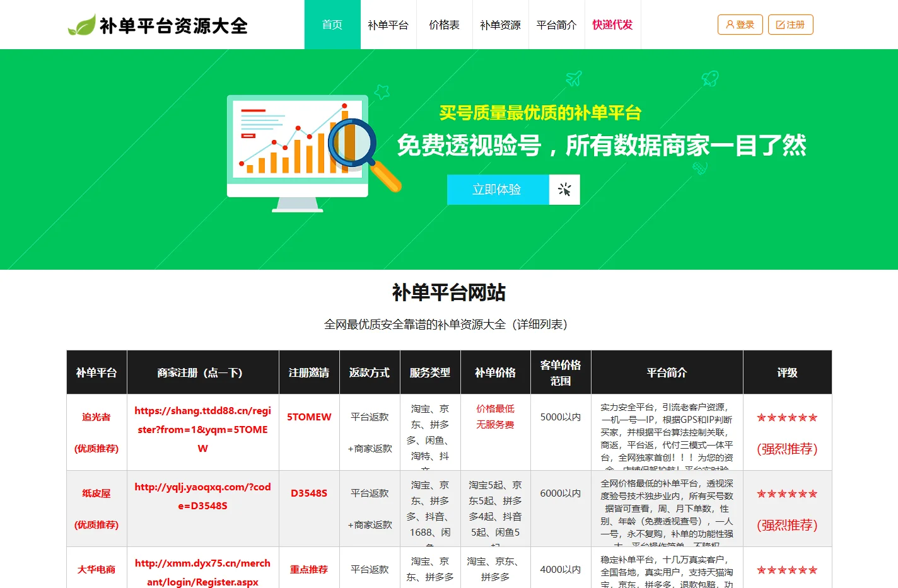Click the green leaf site logo
The width and height of the screenshot is (898, 588).
81,25
